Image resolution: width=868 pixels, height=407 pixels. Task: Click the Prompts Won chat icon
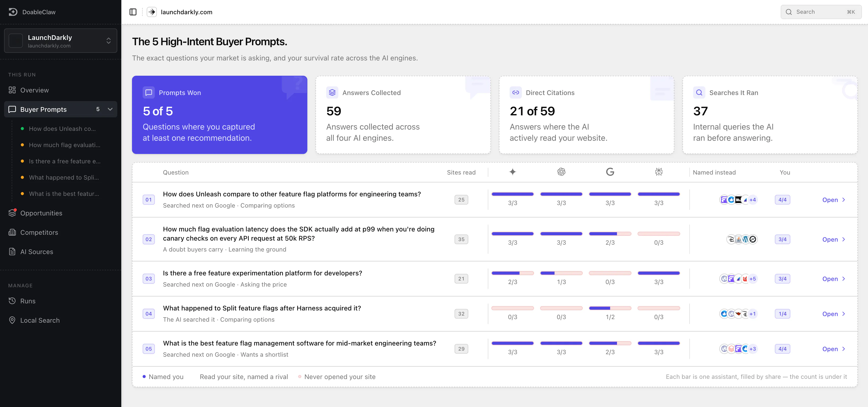pos(148,93)
